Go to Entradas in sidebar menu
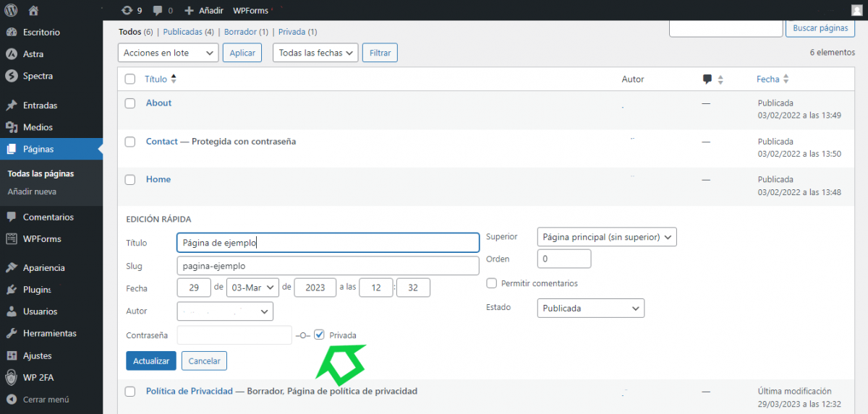This screenshot has height=414, width=868. point(40,105)
